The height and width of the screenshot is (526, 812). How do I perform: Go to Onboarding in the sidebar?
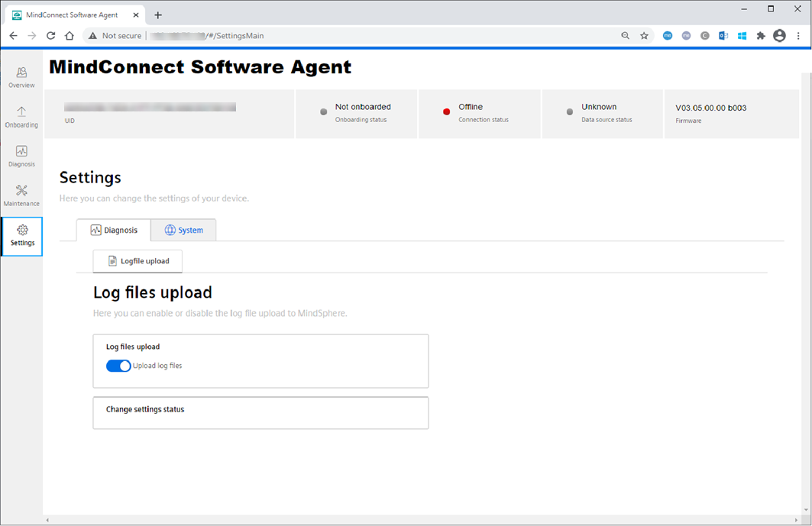coord(21,117)
